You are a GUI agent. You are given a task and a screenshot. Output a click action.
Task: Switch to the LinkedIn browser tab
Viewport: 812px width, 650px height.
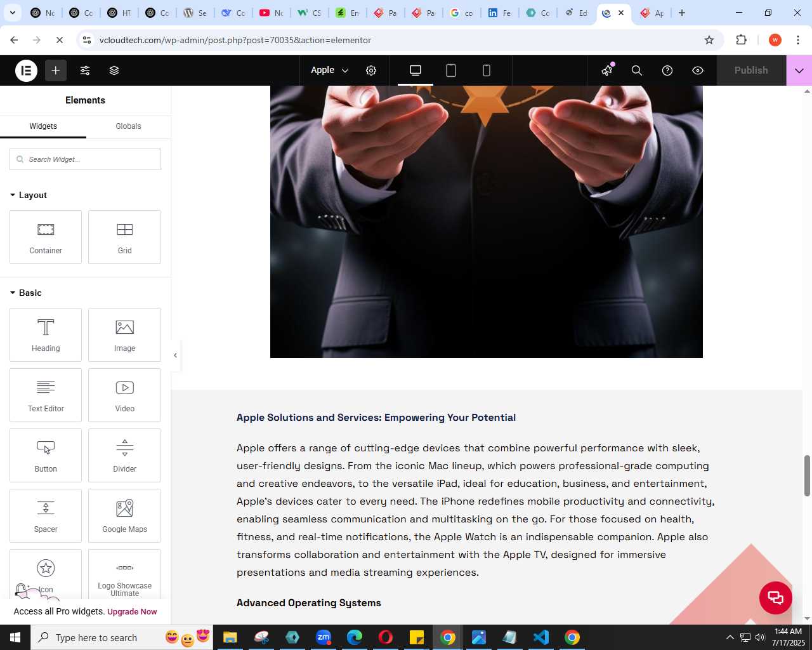499,13
